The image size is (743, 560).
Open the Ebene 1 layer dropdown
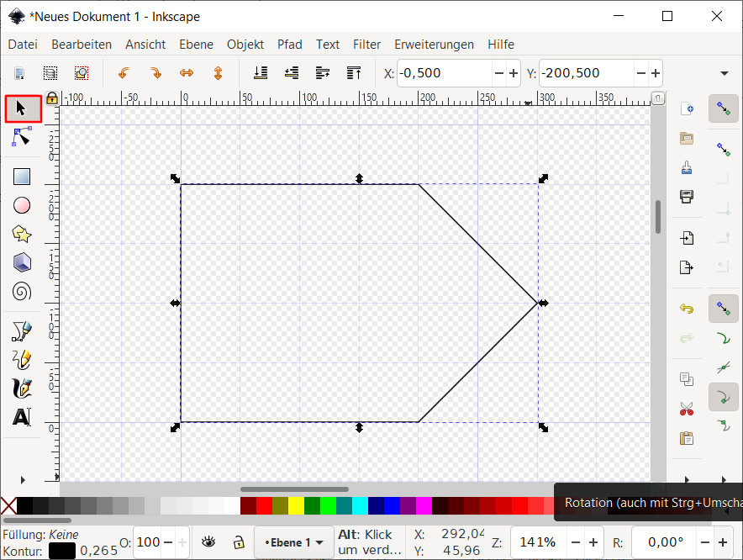click(293, 542)
